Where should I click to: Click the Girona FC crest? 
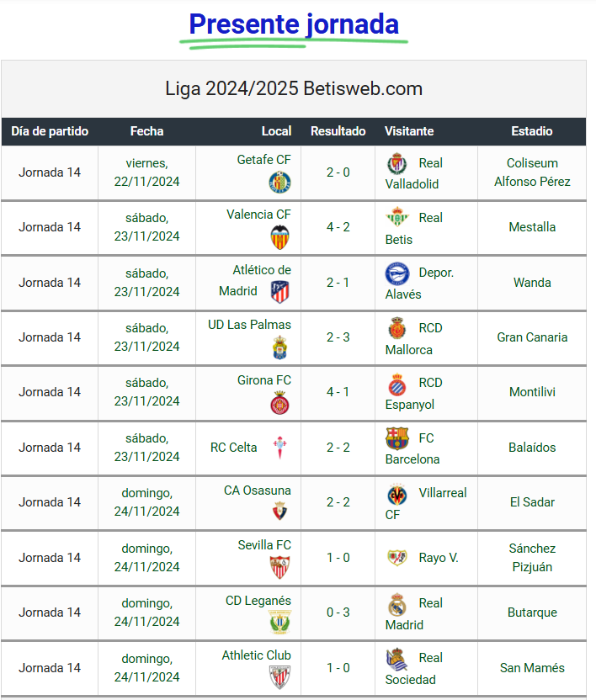pyautogui.click(x=279, y=403)
